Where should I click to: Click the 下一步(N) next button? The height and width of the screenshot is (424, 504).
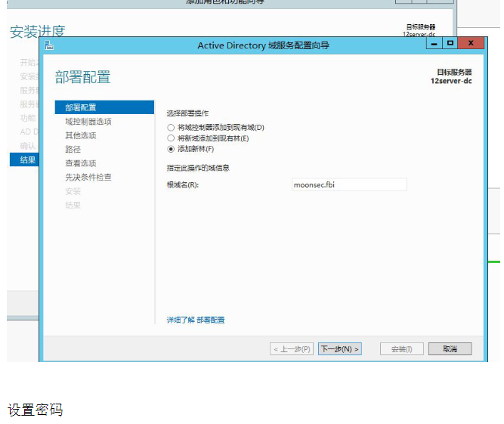(x=340, y=349)
